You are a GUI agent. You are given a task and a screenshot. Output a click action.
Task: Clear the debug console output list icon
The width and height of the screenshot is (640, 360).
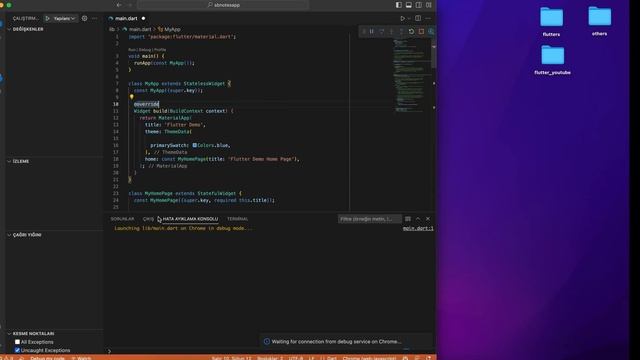click(408, 219)
